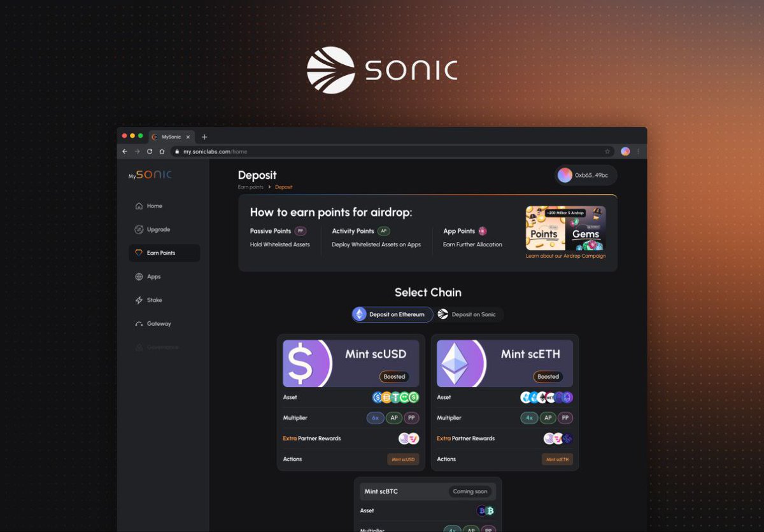Click asset token icons in scUSD card
The height and width of the screenshot is (532, 764).
point(395,398)
